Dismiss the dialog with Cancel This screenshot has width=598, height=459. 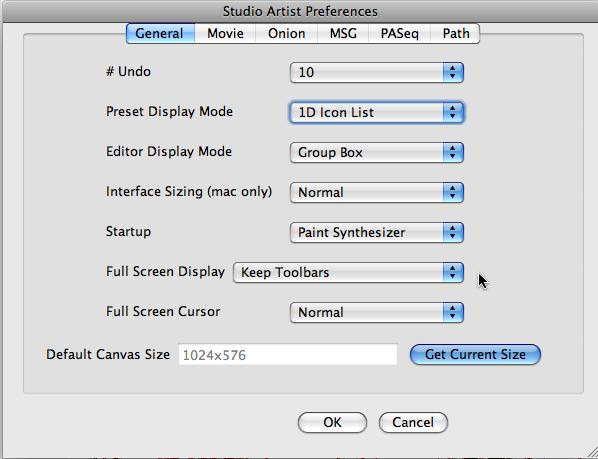[413, 422]
